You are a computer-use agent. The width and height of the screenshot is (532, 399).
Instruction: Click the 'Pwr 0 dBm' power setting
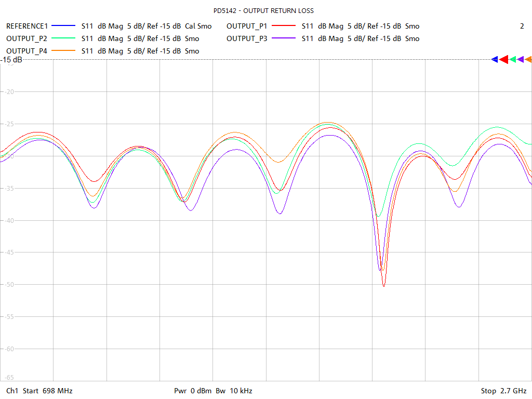pyautogui.click(x=193, y=391)
